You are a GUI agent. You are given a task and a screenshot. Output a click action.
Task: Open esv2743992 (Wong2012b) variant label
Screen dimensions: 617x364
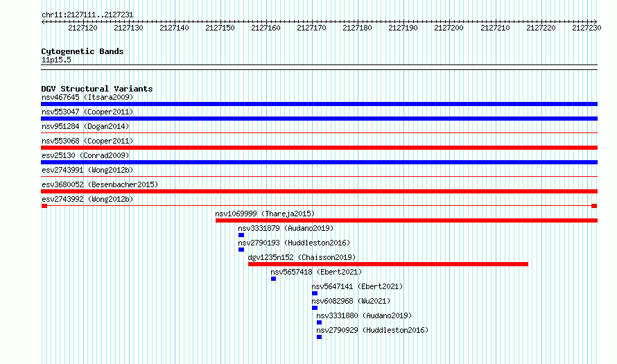(87, 199)
